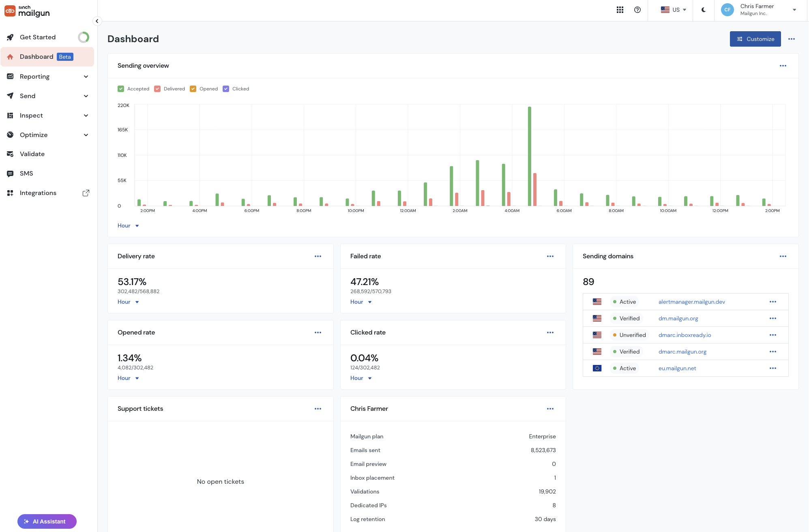Open Delivery rate card options menu
The height and width of the screenshot is (532, 809).
(318, 256)
